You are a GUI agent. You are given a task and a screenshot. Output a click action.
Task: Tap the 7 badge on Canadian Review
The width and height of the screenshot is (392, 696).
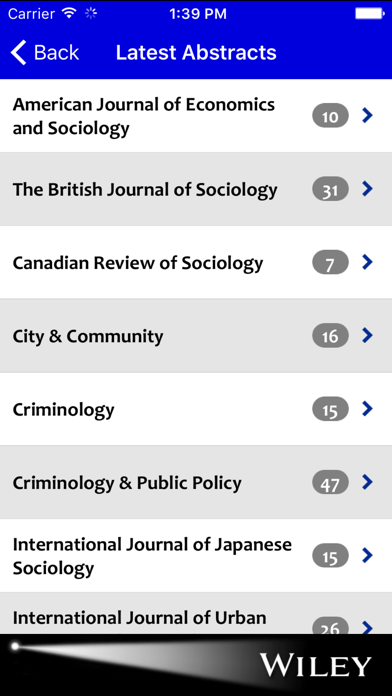point(330,262)
